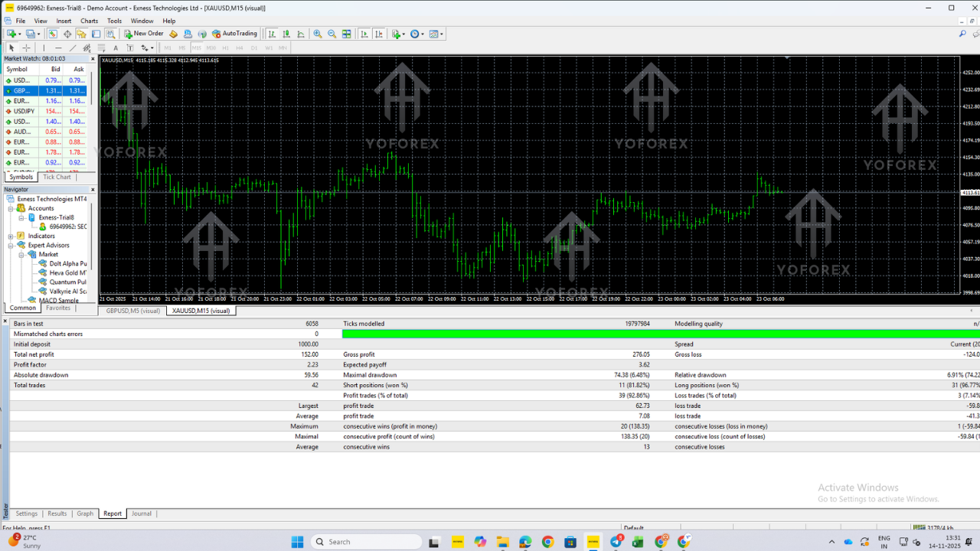Open MetaEditor from the toolbar
Image resolution: width=980 pixels, height=551 pixels.
[x=174, y=34]
